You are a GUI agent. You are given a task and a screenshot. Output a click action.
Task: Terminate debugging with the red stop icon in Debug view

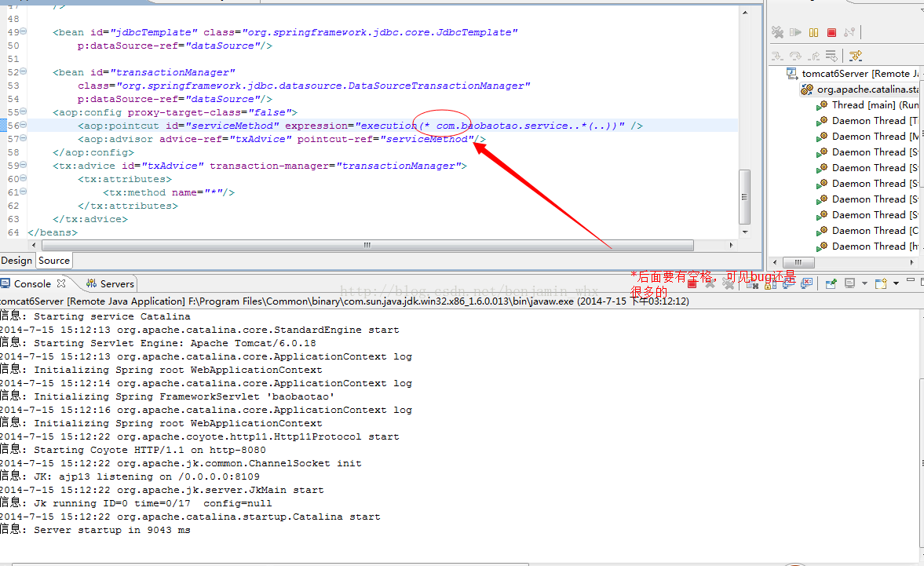831,32
